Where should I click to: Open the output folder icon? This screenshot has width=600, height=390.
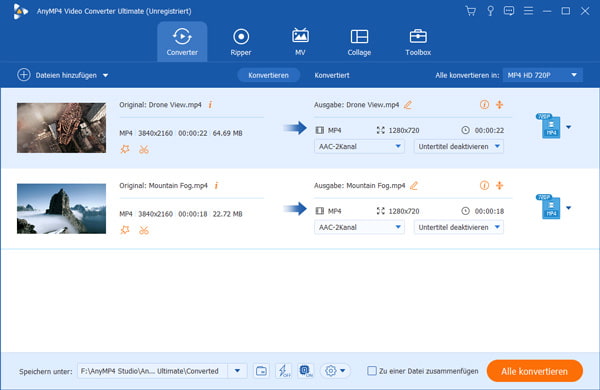[261, 370]
